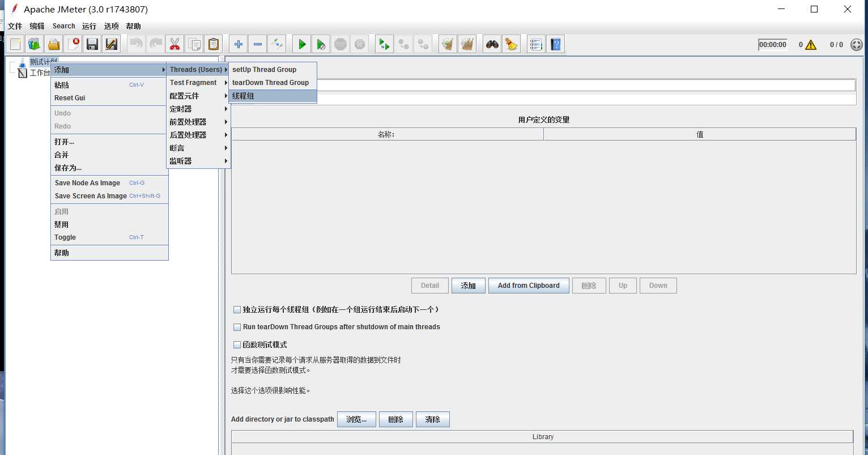Open the Templates icon in toolbar
Viewport: 868px width, 455px height.
pyautogui.click(x=35, y=44)
